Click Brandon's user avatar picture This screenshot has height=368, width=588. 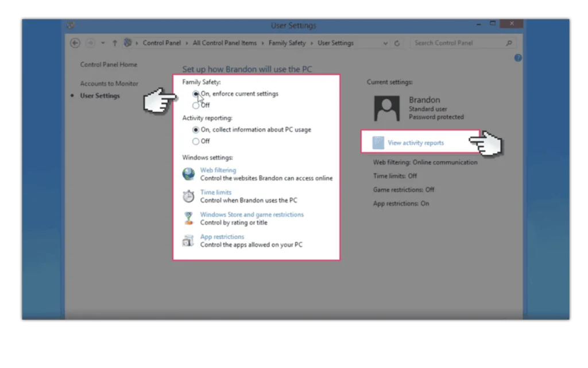(x=386, y=108)
